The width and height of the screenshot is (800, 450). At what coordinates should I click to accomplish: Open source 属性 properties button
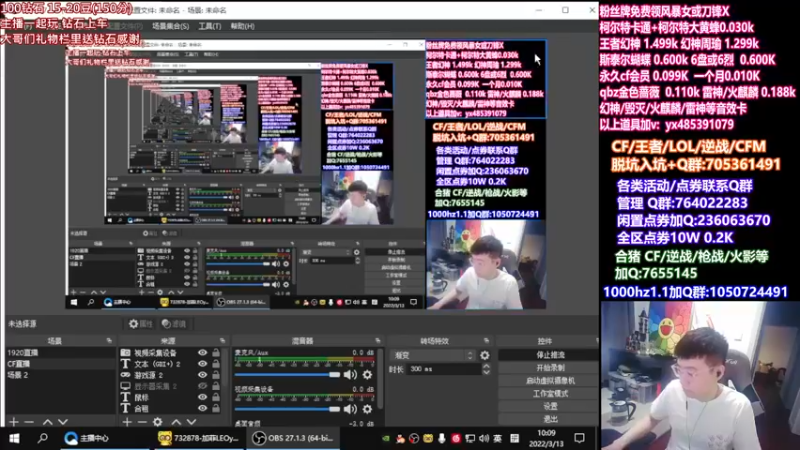[141, 323]
